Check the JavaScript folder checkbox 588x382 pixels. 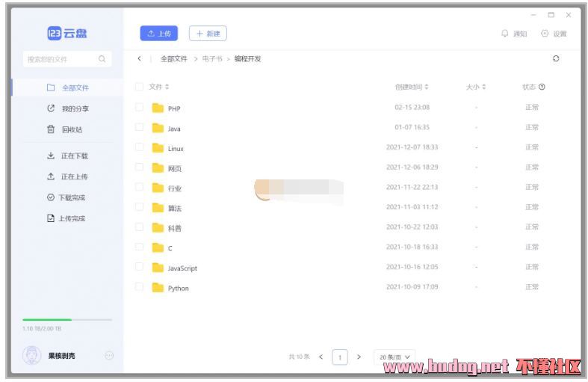pyautogui.click(x=139, y=267)
